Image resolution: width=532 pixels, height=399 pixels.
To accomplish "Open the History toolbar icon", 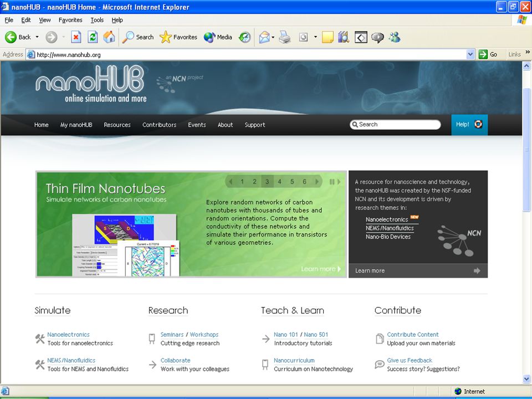I will 244,37.
